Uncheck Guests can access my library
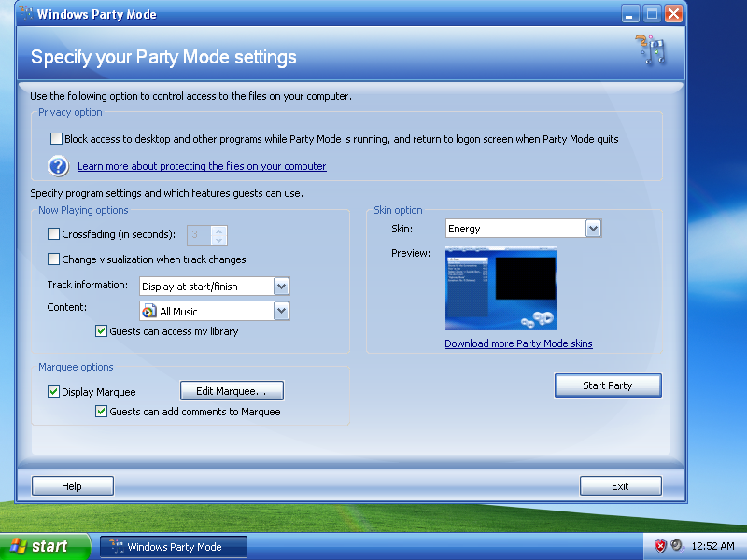The height and width of the screenshot is (560, 747). 102,331
